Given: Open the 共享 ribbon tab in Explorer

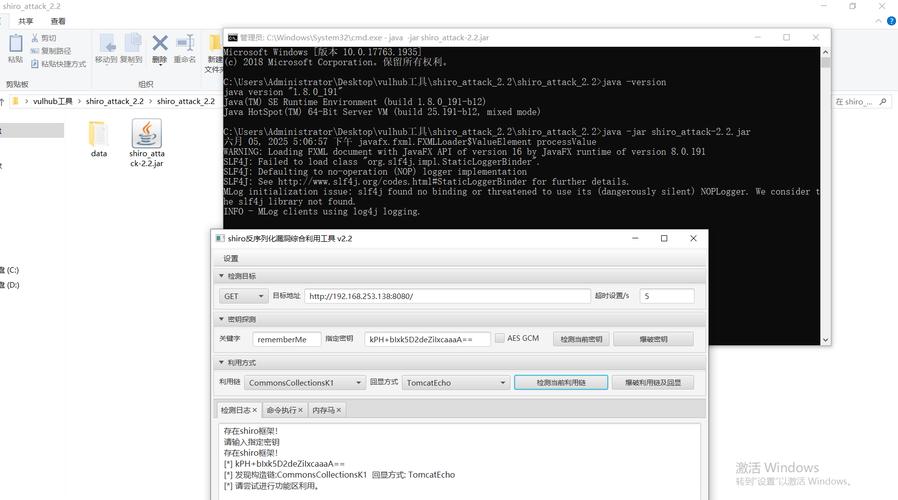Looking at the screenshot, I should (x=26, y=21).
